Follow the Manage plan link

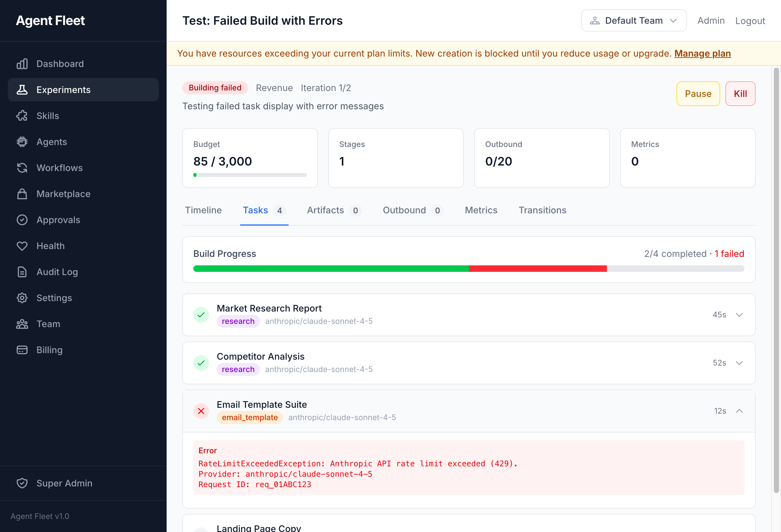click(702, 53)
